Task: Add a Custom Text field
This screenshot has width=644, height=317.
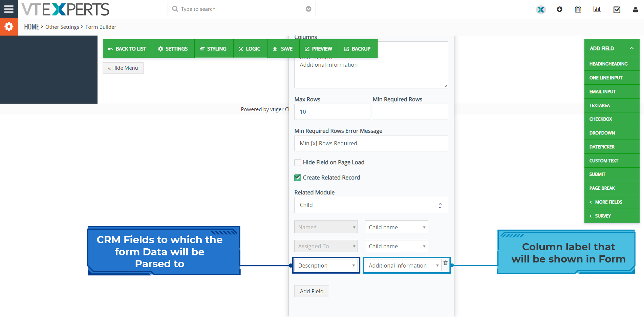Action: point(612,161)
